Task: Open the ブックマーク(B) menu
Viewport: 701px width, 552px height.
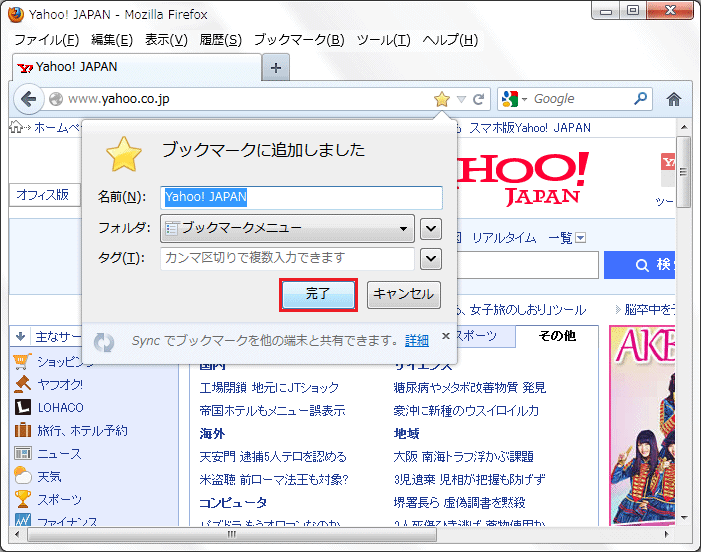Action: click(x=298, y=40)
